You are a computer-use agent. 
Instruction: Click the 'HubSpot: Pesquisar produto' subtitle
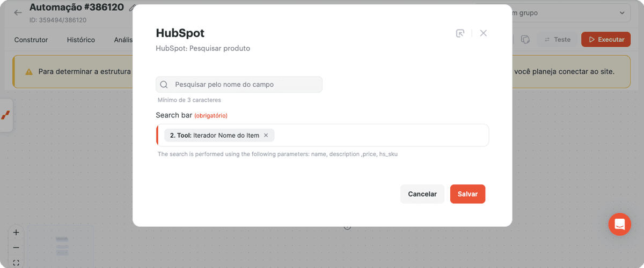203,48
